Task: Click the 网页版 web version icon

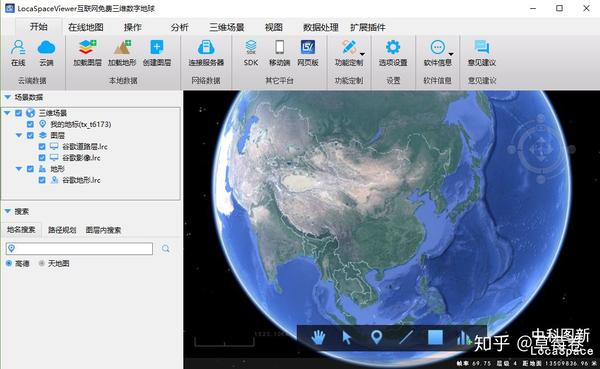Action: coord(308,47)
